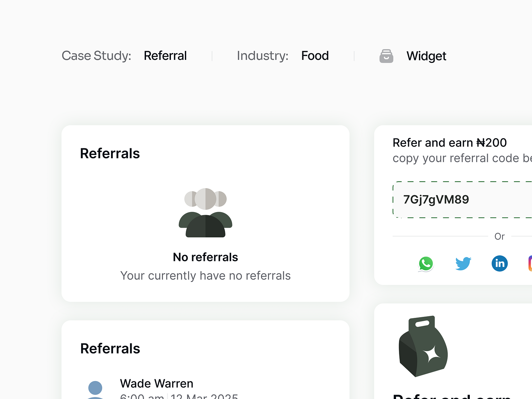Click the Refer and earn ₦200 heading
This screenshot has height=399, width=532.
450,143
